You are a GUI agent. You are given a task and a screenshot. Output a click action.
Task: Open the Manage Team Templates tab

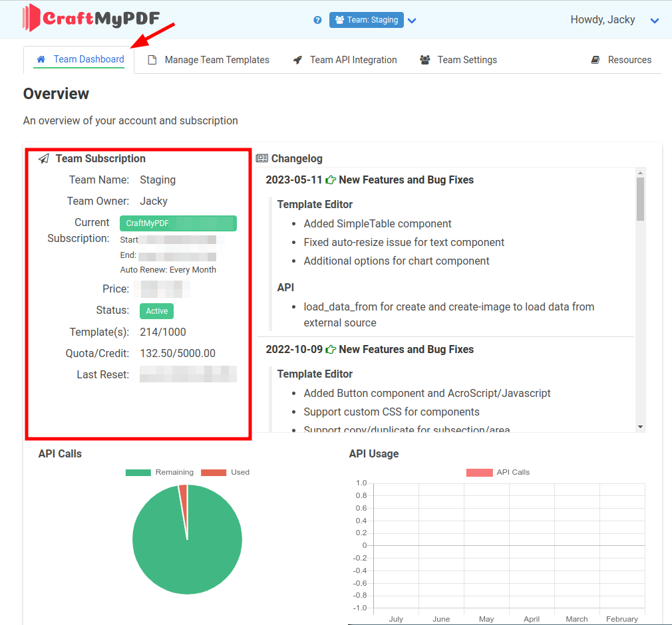(214, 60)
